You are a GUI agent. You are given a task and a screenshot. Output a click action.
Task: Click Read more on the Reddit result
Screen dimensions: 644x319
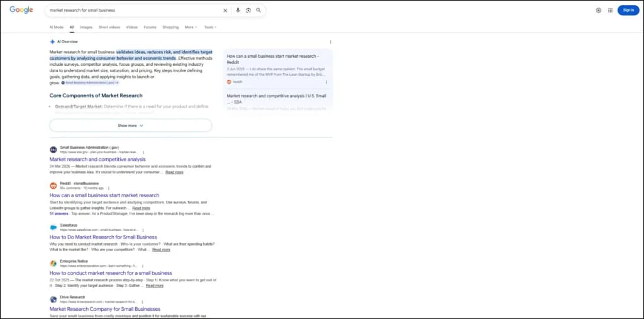pyautogui.click(x=142, y=208)
